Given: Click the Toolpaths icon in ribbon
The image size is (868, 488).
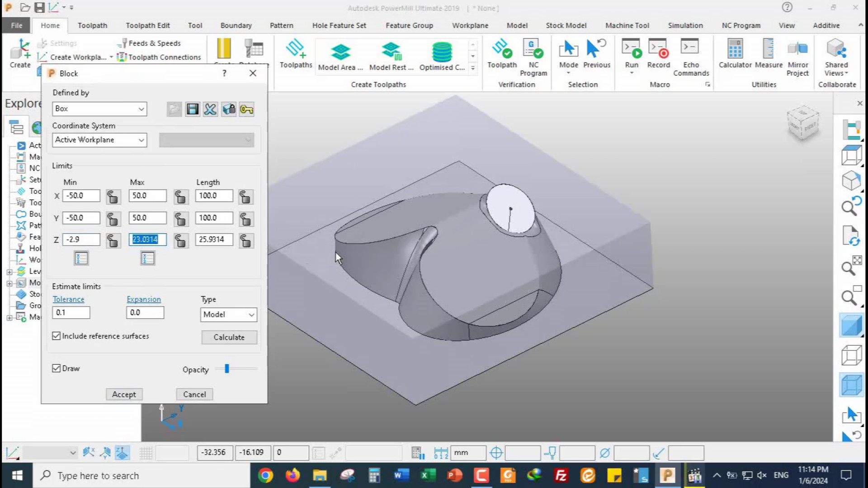Looking at the screenshot, I should 296,54.
